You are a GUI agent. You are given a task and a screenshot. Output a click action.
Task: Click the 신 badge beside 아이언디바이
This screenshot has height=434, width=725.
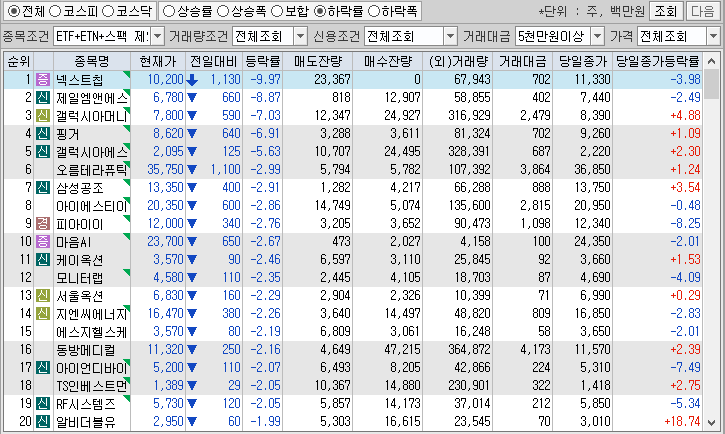[x=43, y=368]
